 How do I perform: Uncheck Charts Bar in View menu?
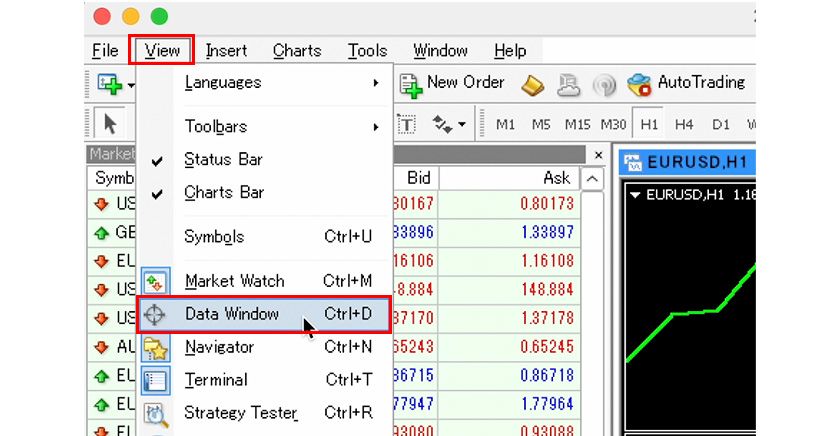(222, 193)
